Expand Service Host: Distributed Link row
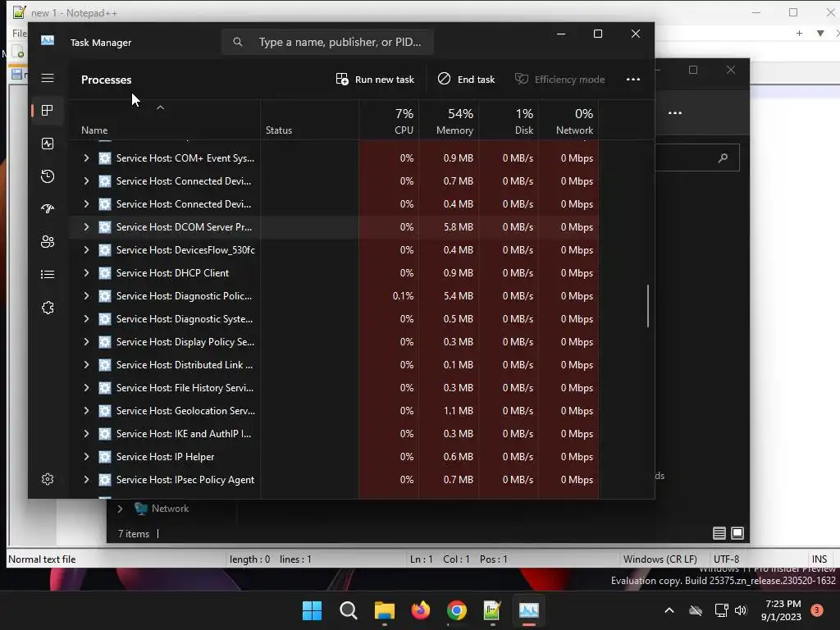The height and width of the screenshot is (630, 840). click(85, 365)
